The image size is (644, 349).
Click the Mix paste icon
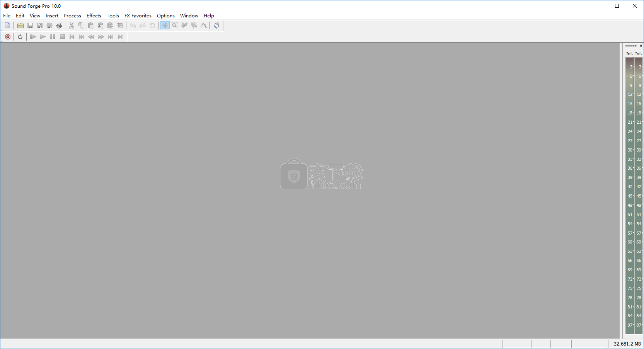click(101, 26)
